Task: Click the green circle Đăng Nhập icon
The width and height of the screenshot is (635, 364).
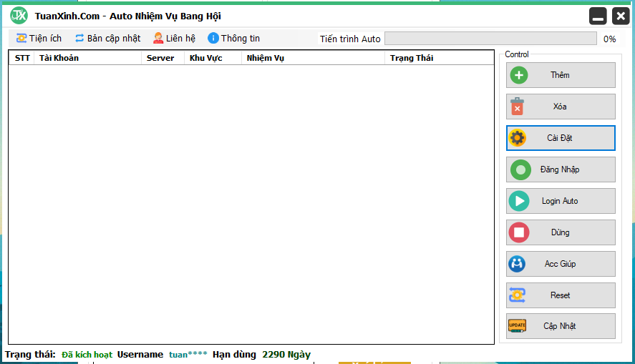Action: pyautogui.click(x=520, y=169)
